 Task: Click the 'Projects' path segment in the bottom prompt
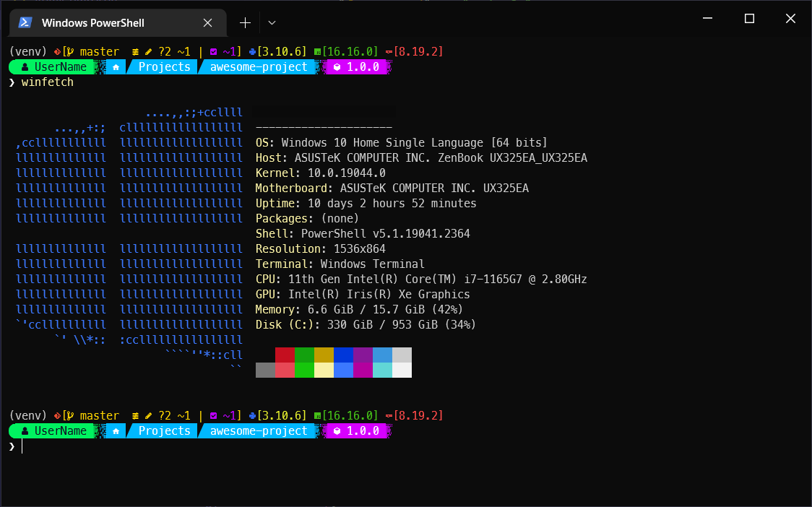coord(165,431)
